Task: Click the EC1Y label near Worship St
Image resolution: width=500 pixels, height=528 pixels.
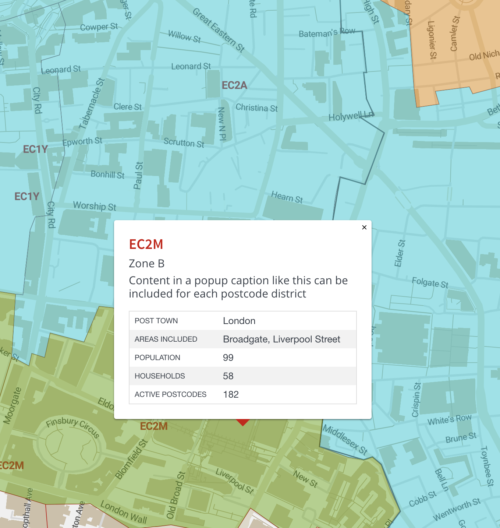Action: (27, 196)
